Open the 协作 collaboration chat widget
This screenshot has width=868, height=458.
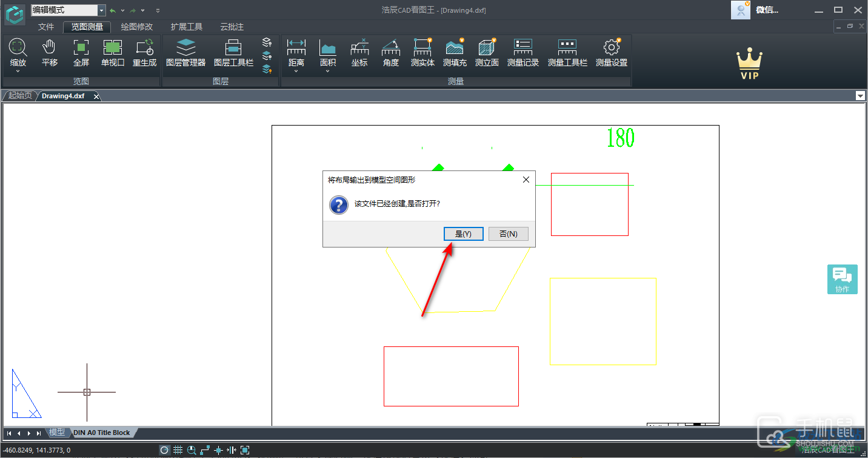[842, 279]
